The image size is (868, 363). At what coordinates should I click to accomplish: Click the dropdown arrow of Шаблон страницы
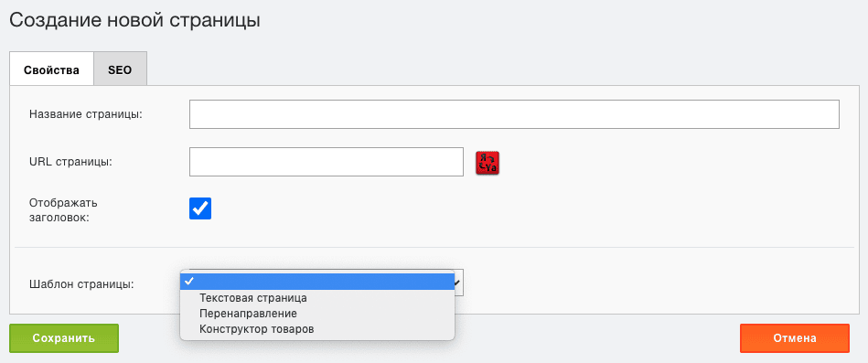[x=457, y=283]
